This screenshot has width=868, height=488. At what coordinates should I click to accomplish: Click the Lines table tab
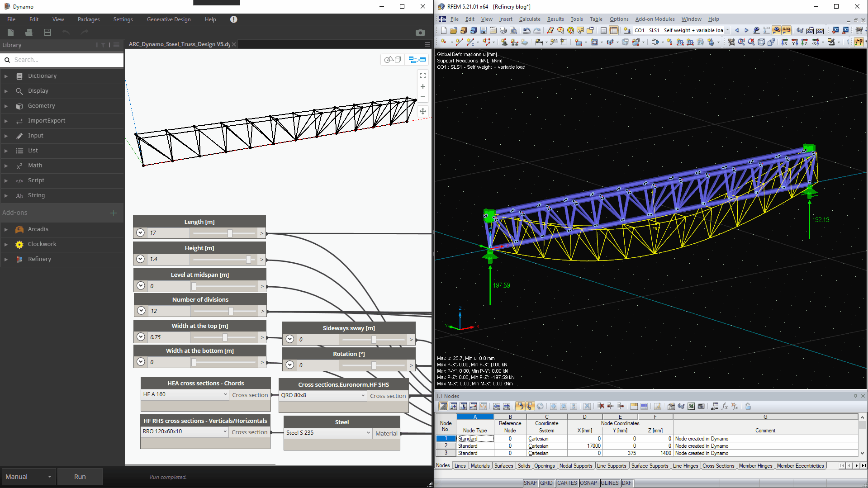click(460, 466)
